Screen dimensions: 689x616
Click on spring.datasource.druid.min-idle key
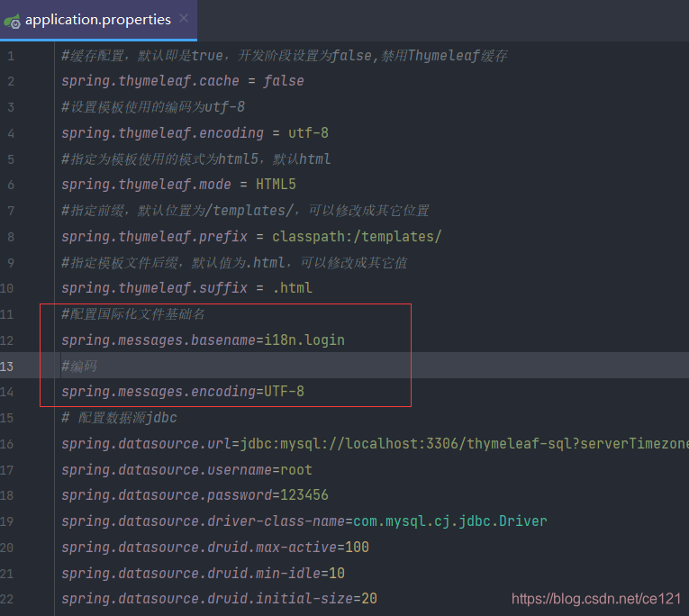pyautogui.click(x=191, y=574)
